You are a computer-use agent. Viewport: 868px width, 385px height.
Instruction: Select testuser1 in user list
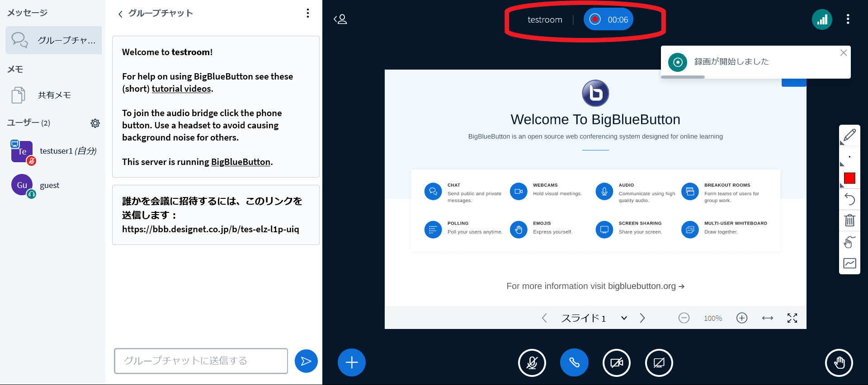coord(54,151)
